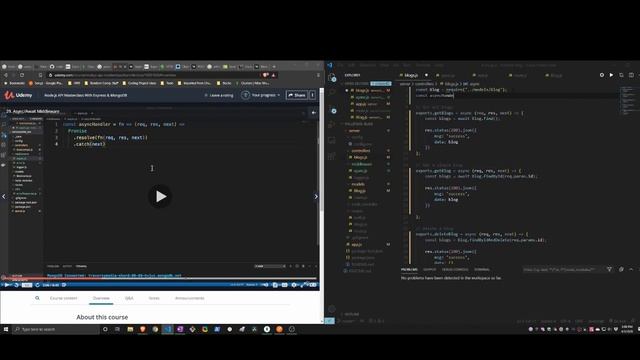Open video settings gear in player
Viewport: 640px width, 360px height.
(293, 285)
